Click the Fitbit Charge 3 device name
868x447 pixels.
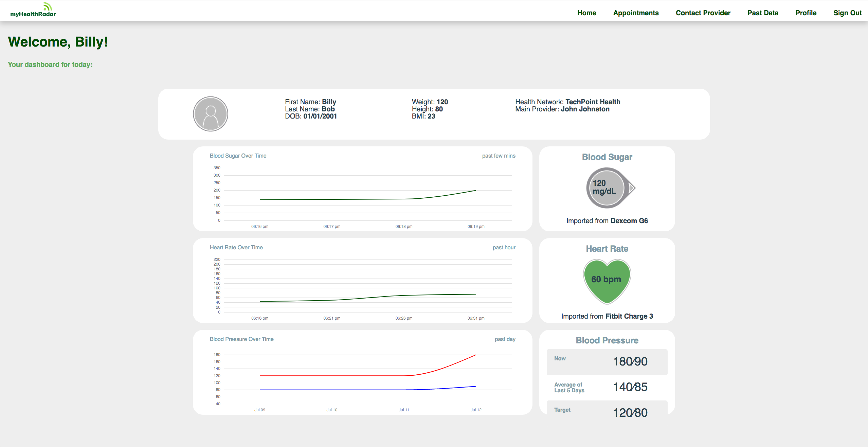tap(629, 316)
